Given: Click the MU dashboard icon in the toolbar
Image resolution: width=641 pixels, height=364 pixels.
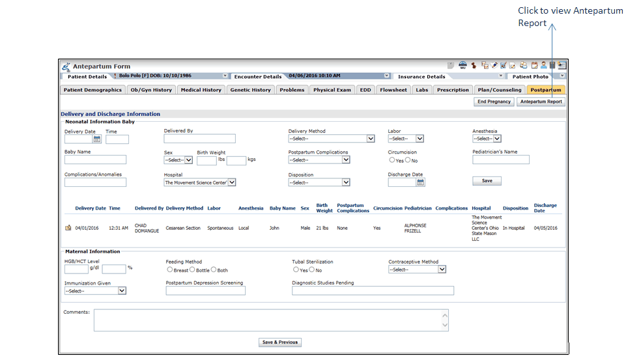Looking at the screenshot, I should pyautogui.click(x=463, y=65).
